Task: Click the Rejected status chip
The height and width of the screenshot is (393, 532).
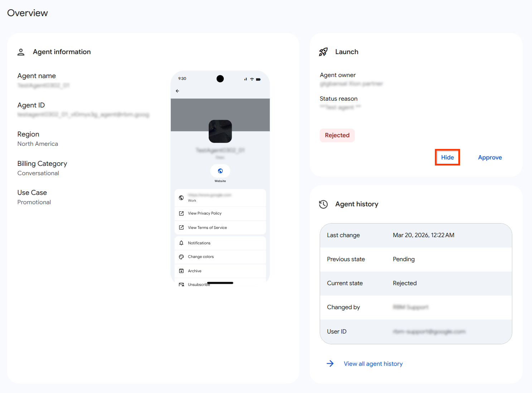Action: [x=337, y=135]
